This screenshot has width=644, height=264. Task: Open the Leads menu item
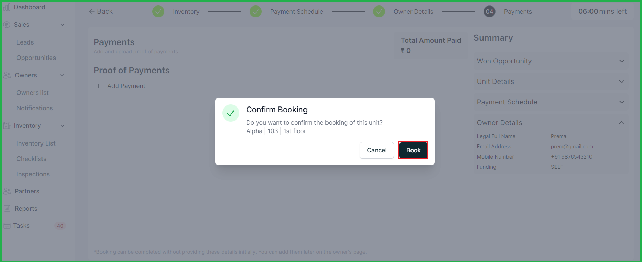(25, 42)
